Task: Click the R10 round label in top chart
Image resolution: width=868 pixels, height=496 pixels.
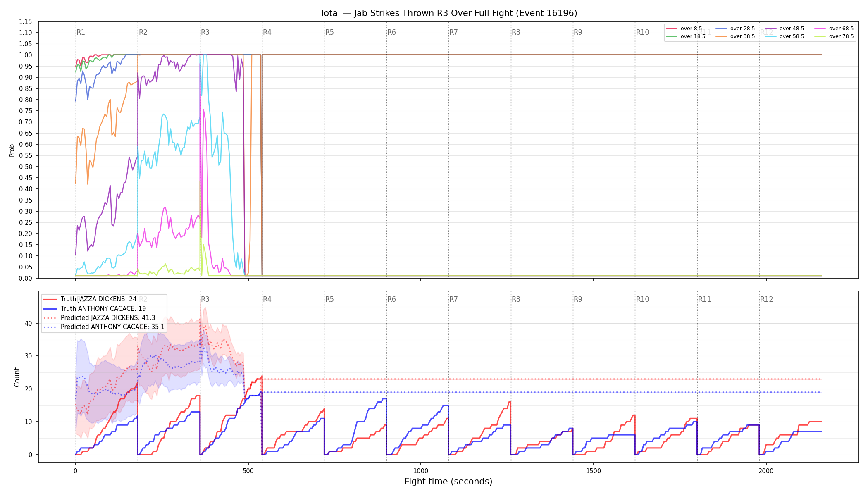Action: (x=642, y=32)
